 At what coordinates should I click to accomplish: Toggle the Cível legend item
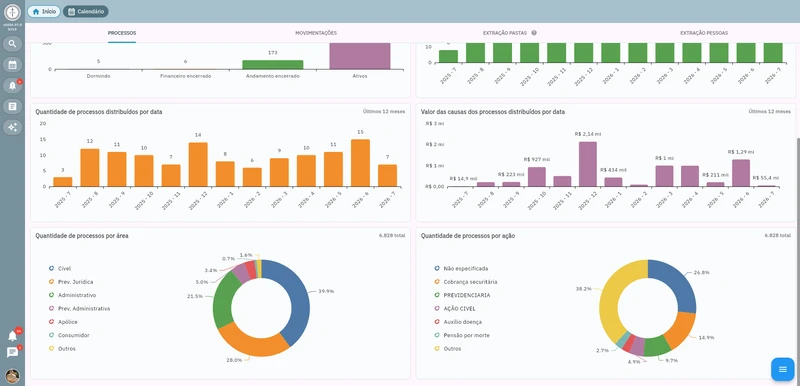pyautogui.click(x=60, y=268)
